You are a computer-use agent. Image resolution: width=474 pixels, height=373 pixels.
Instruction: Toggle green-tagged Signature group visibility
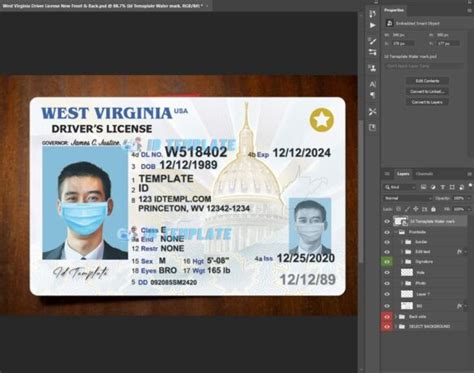[x=387, y=262]
